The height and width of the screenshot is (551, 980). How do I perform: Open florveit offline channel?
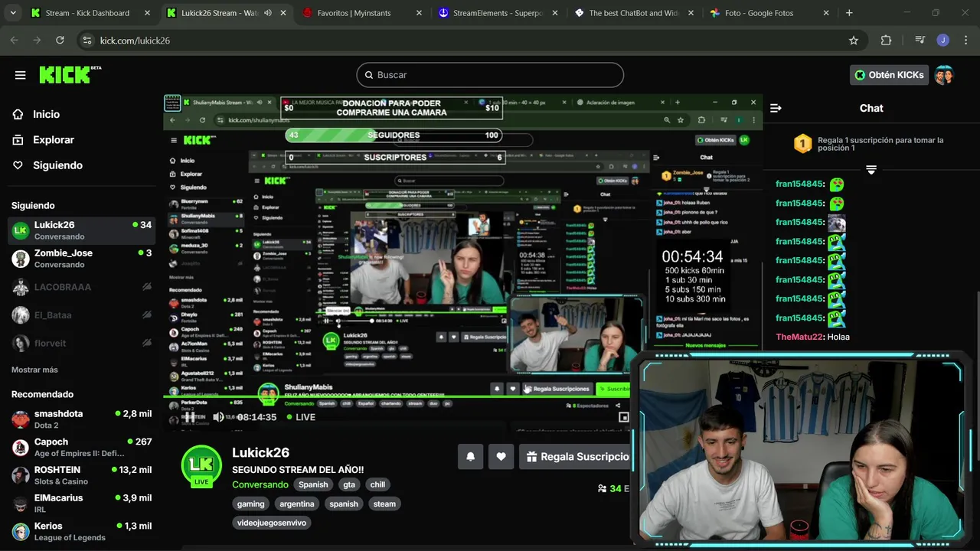coord(81,343)
